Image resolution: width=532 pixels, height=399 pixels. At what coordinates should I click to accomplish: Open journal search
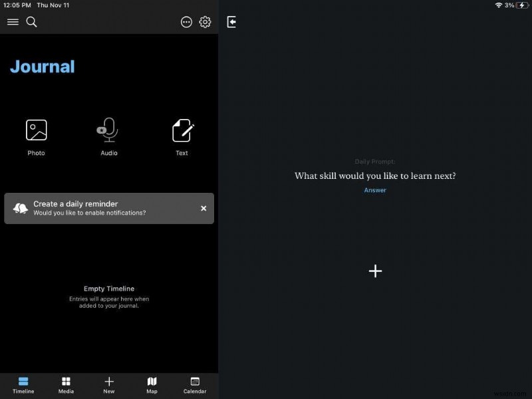pyautogui.click(x=31, y=22)
